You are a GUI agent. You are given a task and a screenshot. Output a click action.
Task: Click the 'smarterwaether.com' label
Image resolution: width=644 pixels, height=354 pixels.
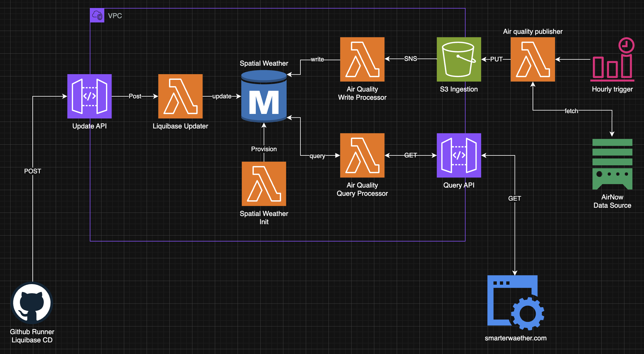516,338
